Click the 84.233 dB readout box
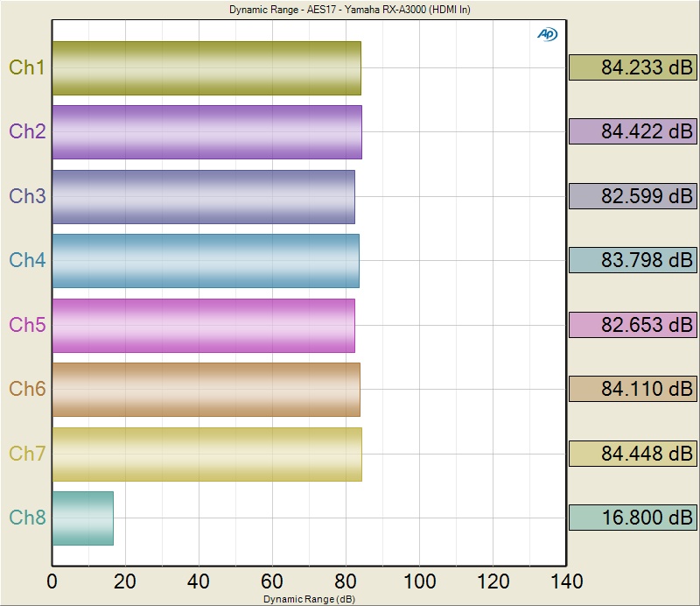700x606 pixels. [x=633, y=67]
